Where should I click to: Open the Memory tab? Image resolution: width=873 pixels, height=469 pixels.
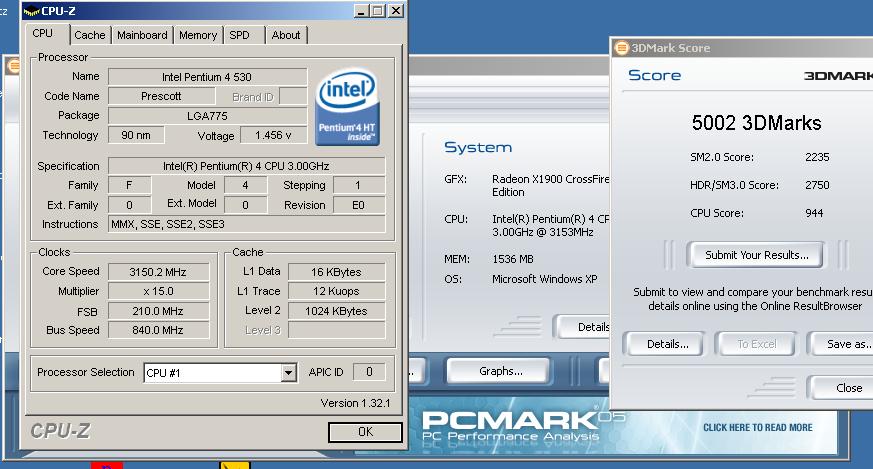coord(198,35)
